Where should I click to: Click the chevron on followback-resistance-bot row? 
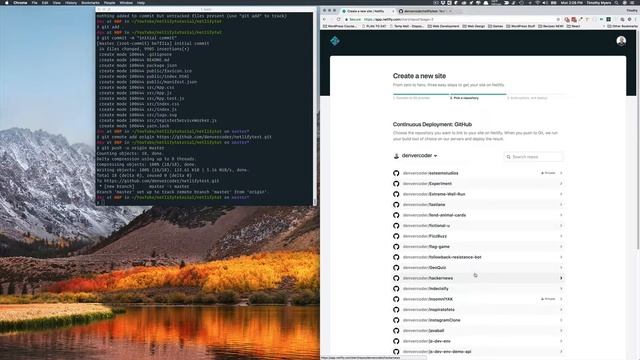tap(561, 257)
